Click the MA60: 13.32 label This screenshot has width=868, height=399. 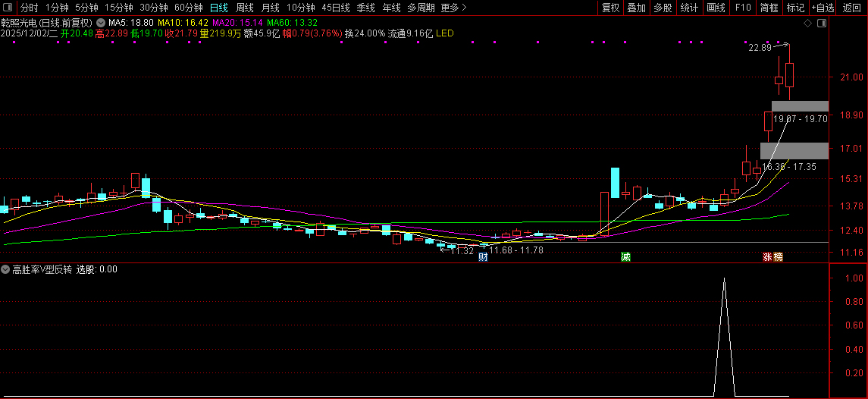click(x=292, y=24)
